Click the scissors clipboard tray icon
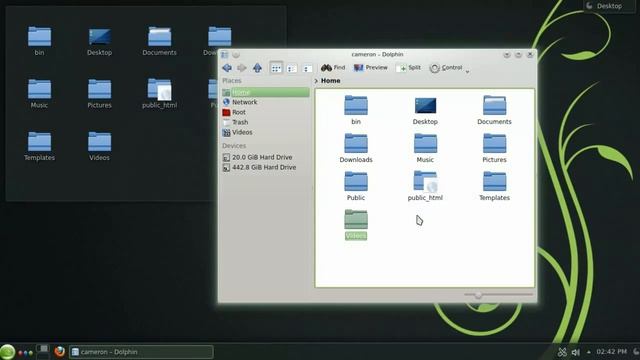 (562, 352)
